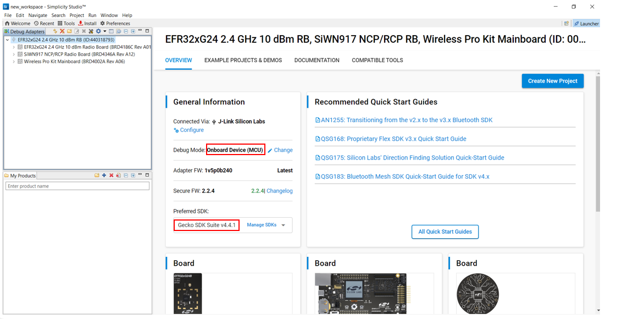Collapse all with minus icon in Debug Adapters
The image size is (644, 319).
(126, 31)
